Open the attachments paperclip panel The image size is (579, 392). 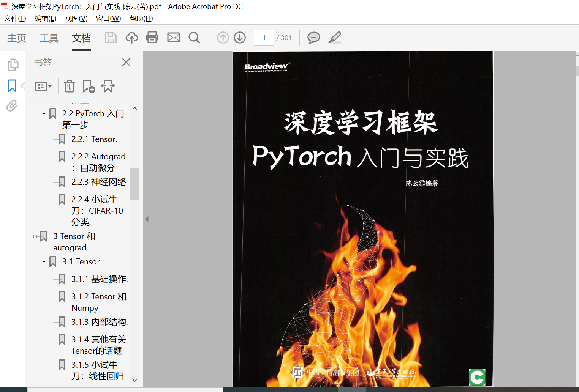click(x=12, y=106)
